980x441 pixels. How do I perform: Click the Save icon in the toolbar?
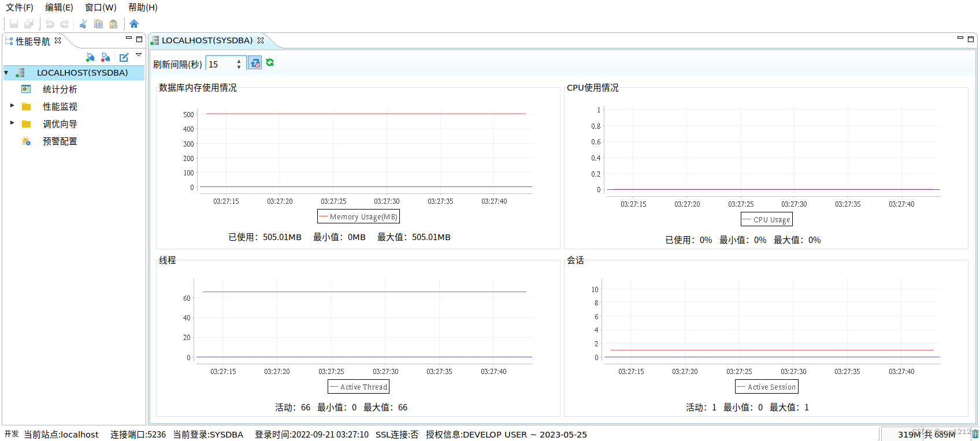[14, 24]
